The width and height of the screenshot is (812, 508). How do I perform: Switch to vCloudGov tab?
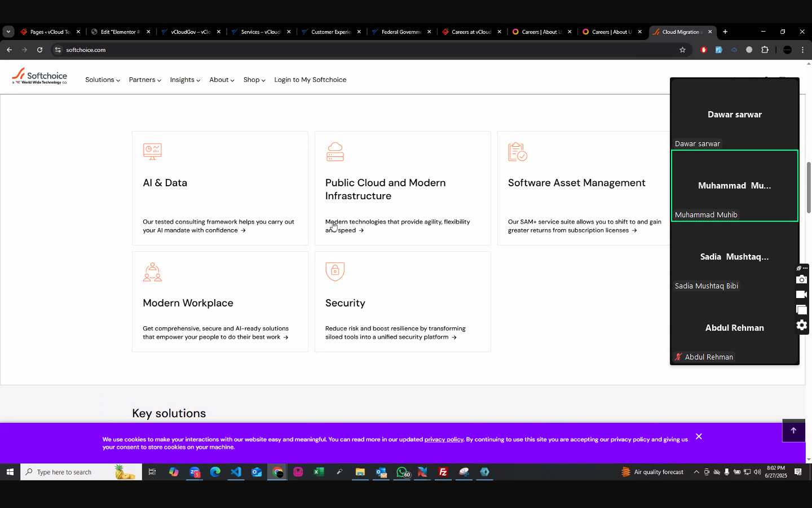click(x=190, y=32)
